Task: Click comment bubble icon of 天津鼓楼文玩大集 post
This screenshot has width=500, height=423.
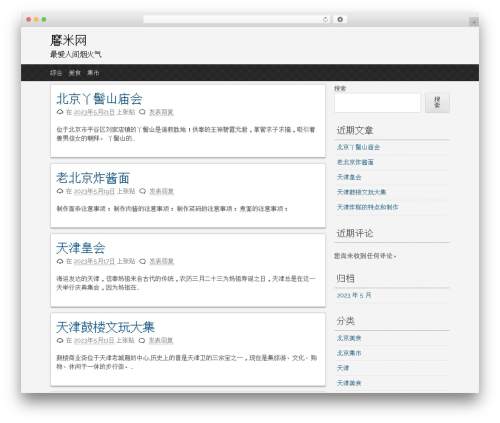Action: 142,340
